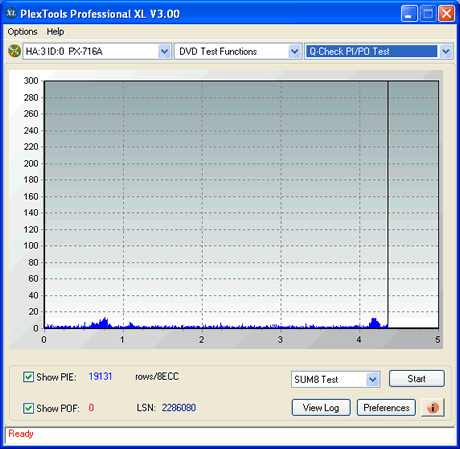Screen dimensions: 460x449
Task: Click the XL app icon in title bar
Action: [11, 13]
